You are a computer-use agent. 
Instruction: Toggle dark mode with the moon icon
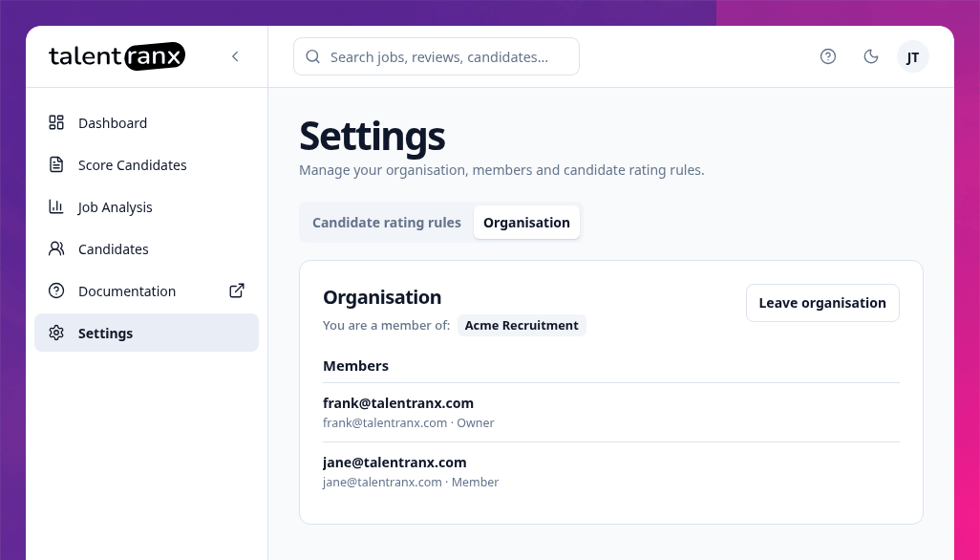pos(870,57)
